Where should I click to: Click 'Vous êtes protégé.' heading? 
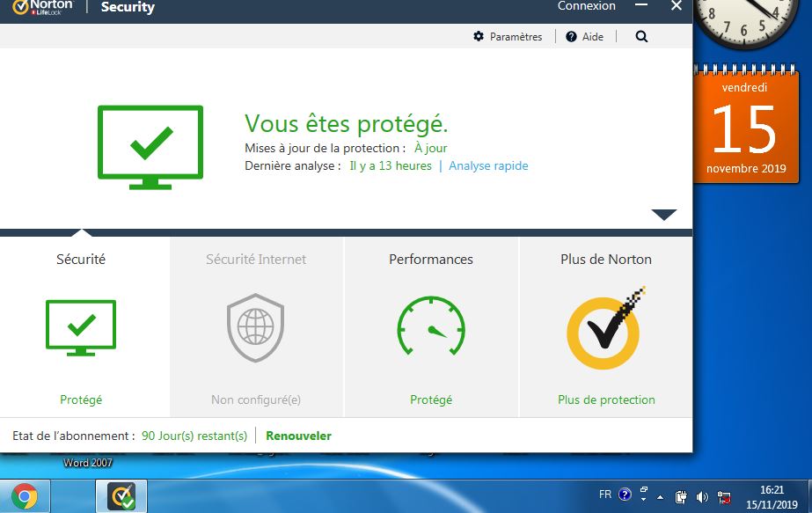(346, 123)
